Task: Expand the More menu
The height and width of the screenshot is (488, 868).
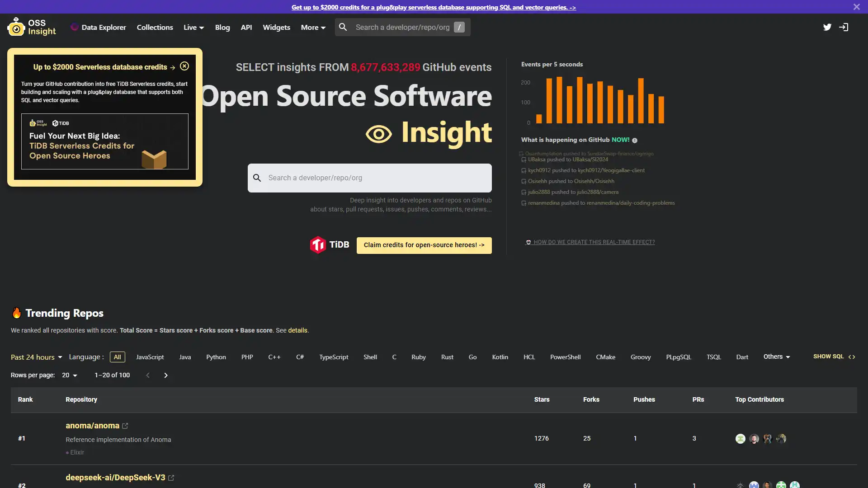Action: pos(313,28)
